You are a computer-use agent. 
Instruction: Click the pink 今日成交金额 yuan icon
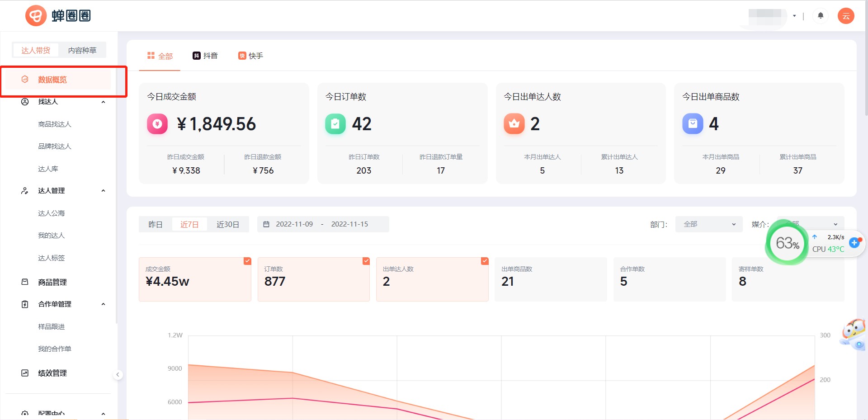(157, 124)
